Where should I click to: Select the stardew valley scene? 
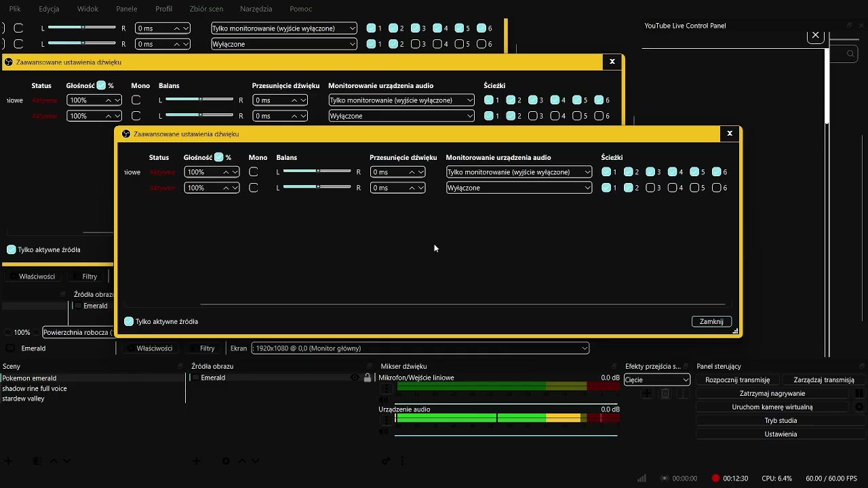point(23,399)
